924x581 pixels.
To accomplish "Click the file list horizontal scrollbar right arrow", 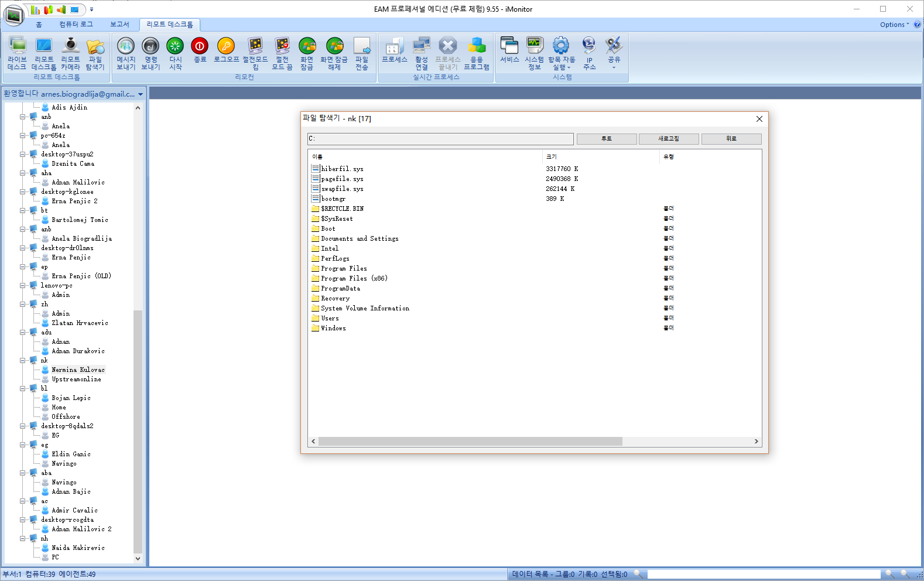I will 756,442.
